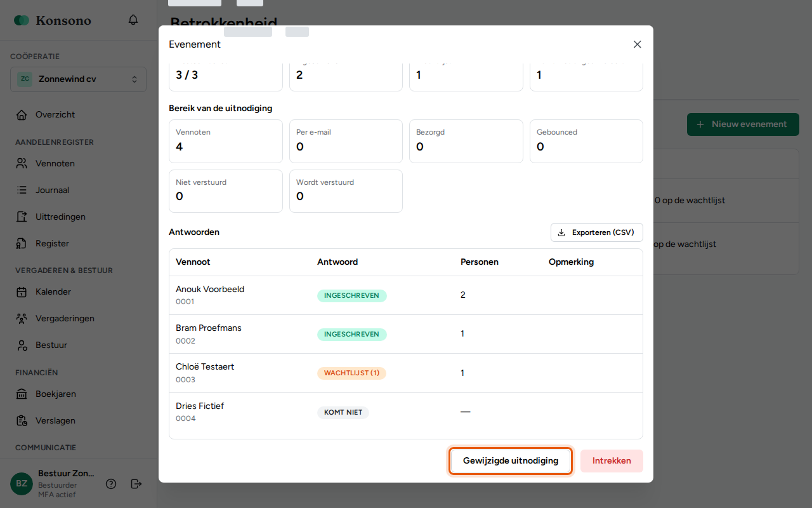Click the Overzicht home icon
Image resolution: width=812 pixels, height=508 pixels.
click(22, 115)
